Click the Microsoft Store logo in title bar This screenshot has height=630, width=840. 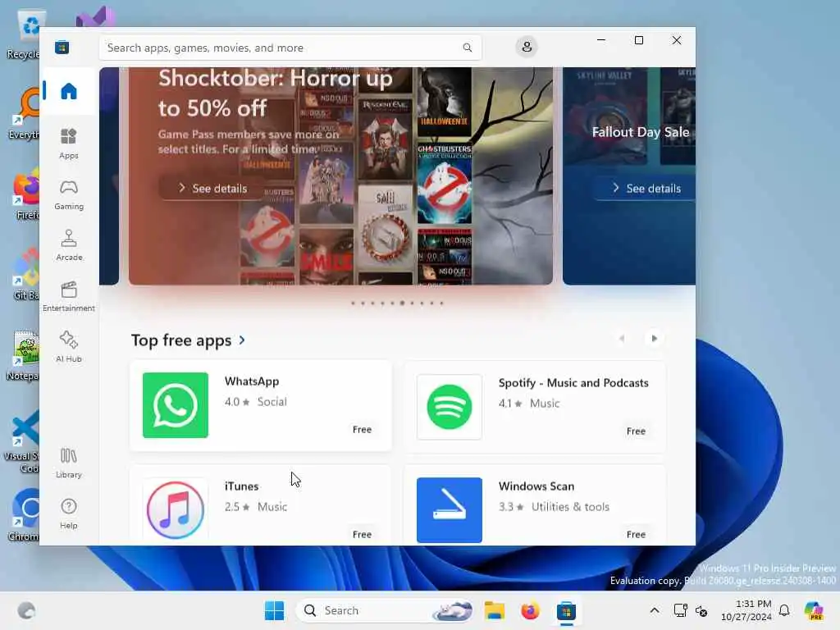[x=62, y=47]
